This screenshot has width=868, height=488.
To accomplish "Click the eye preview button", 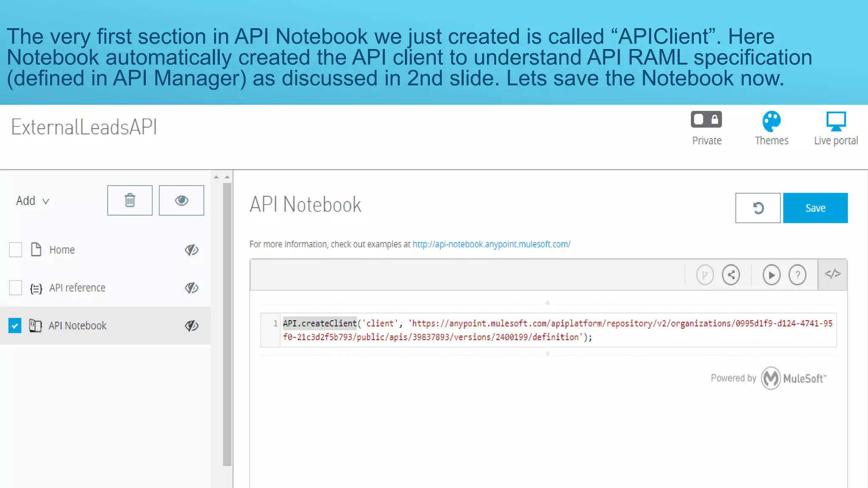I will pyautogui.click(x=181, y=200).
